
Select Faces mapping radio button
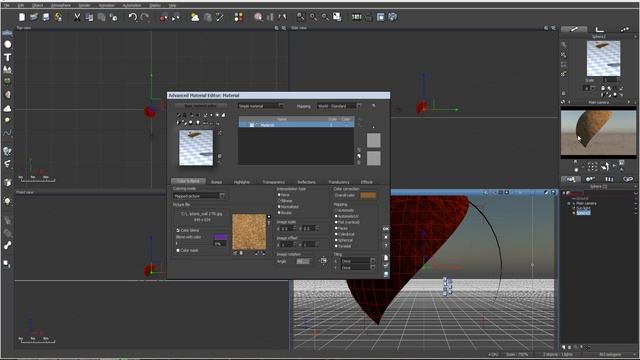(x=336, y=228)
